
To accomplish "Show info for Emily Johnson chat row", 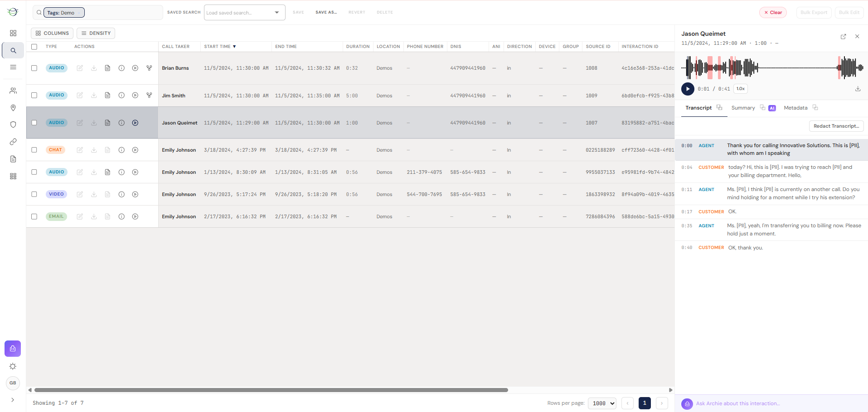I will pos(121,150).
